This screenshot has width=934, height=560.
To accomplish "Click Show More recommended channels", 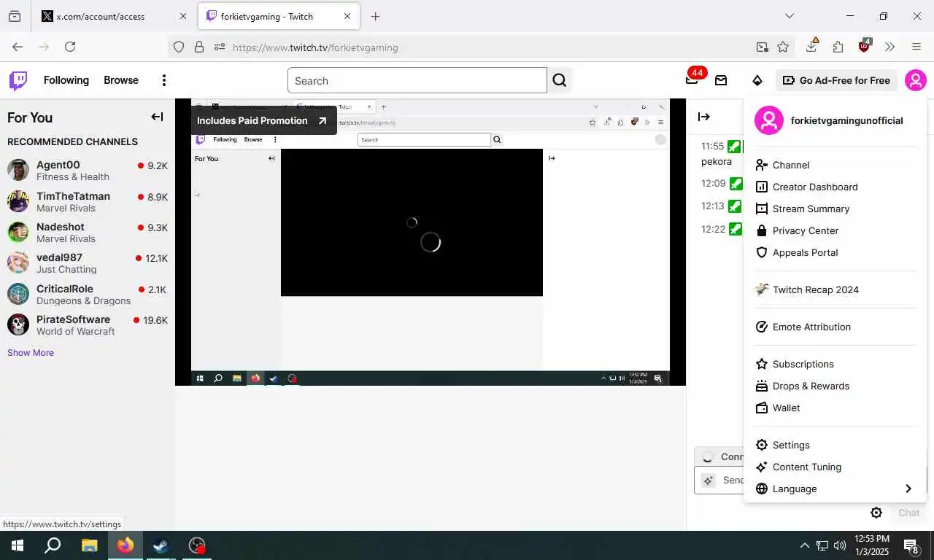I will click(x=31, y=352).
